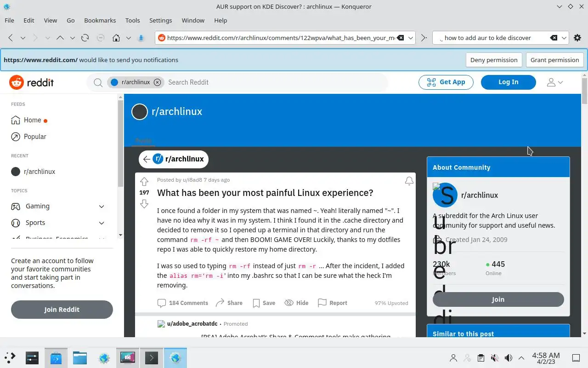Click the Search Reddit input field
This screenshot has width=588, height=368.
point(276,82)
